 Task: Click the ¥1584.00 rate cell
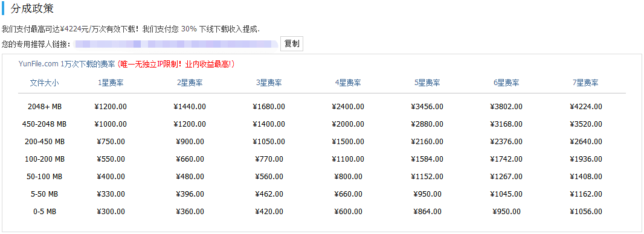(x=427, y=159)
